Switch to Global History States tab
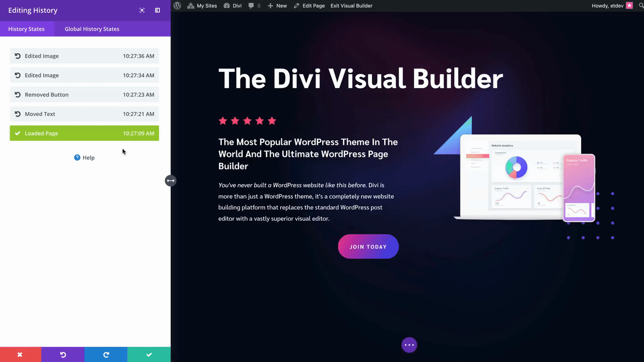 coord(92,29)
